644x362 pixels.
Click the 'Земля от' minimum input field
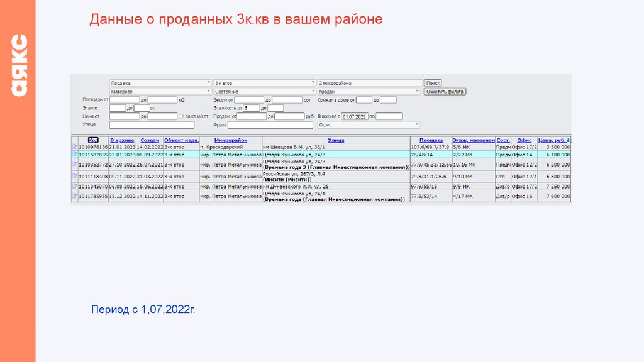click(x=249, y=100)
